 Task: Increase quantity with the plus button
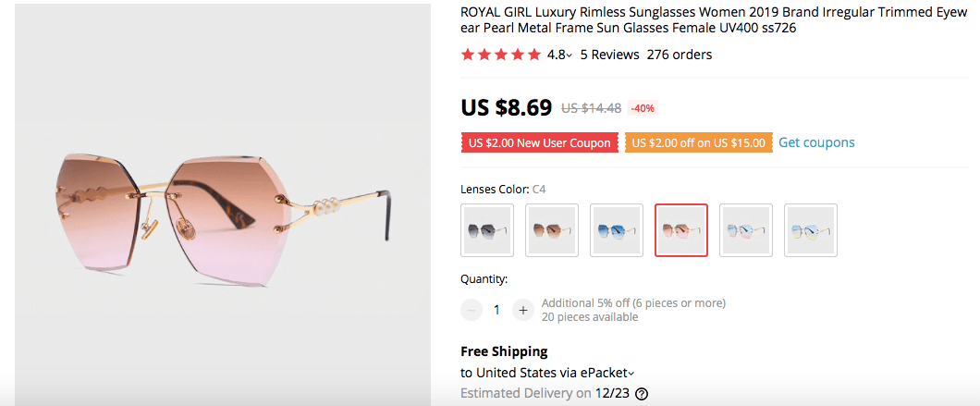[523, 310]
